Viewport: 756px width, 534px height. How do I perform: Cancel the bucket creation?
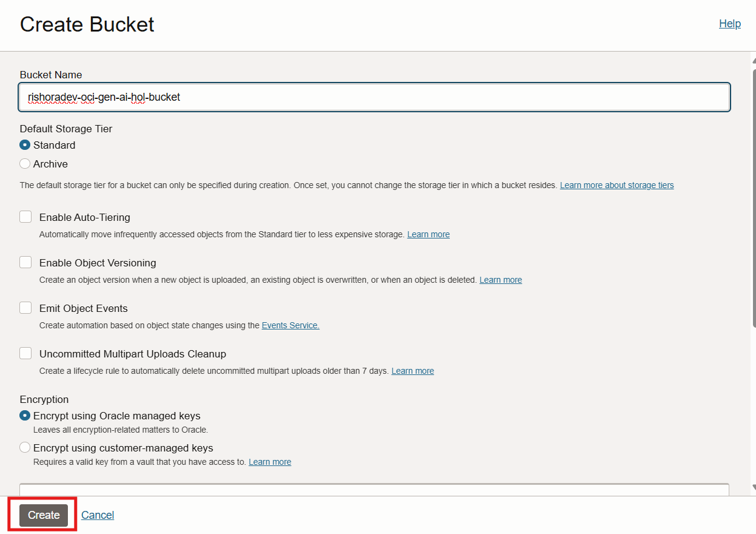(98, 515)
